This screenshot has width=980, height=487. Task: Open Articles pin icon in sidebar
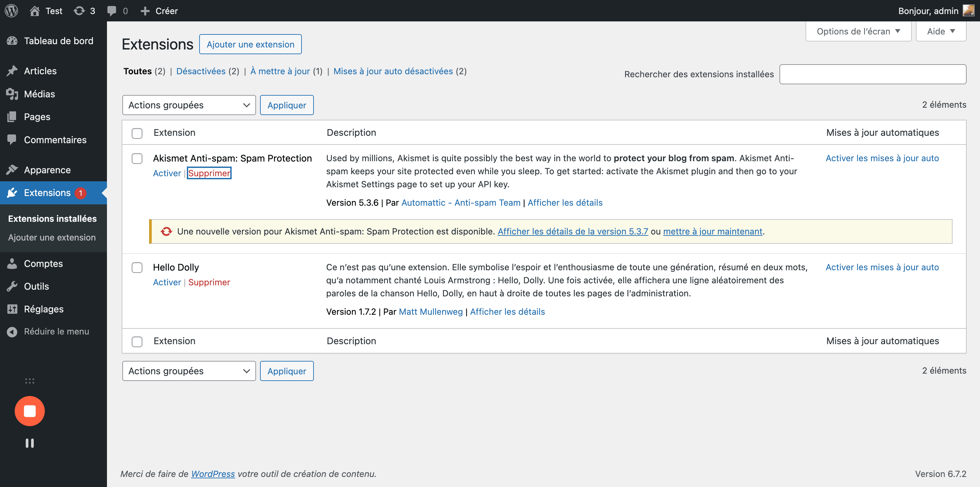(12, 71)
